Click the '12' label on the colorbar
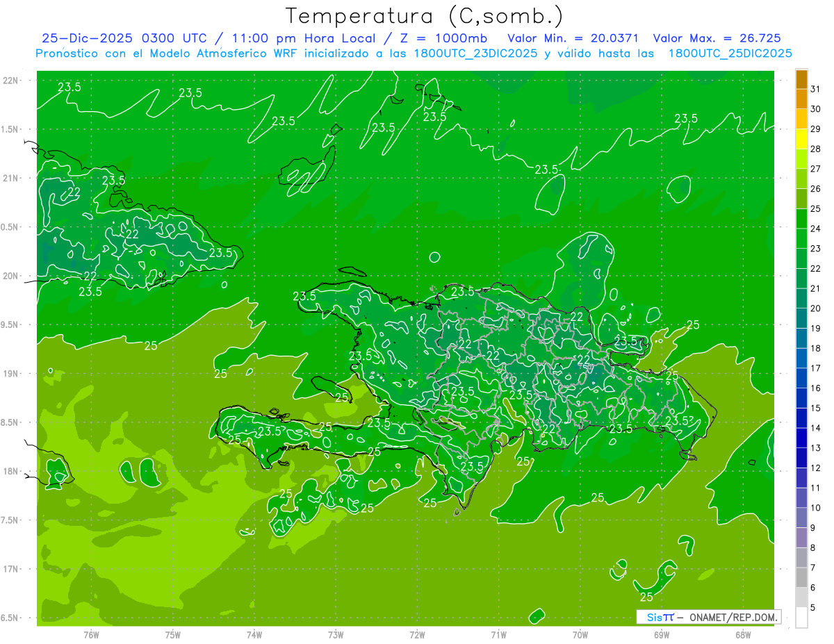 pos(815,468)
